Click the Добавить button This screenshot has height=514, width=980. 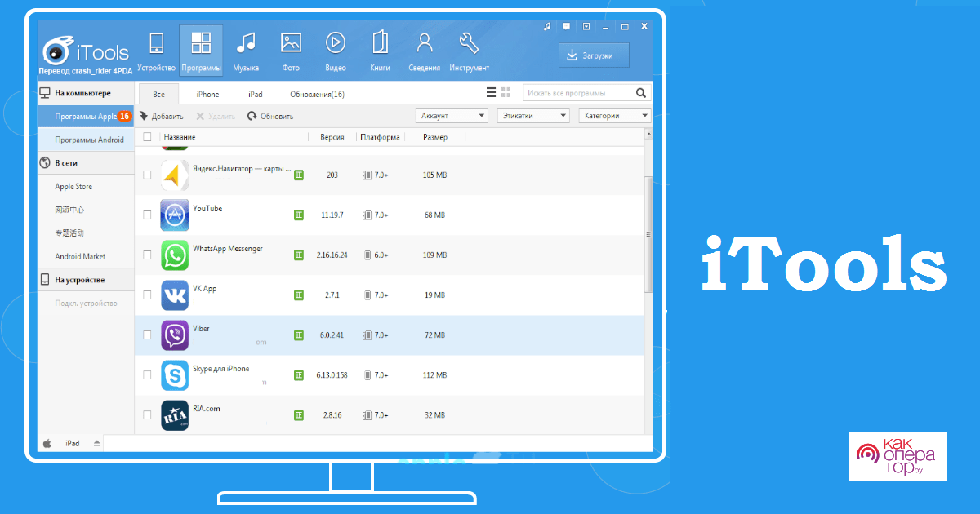pos(162,116)
